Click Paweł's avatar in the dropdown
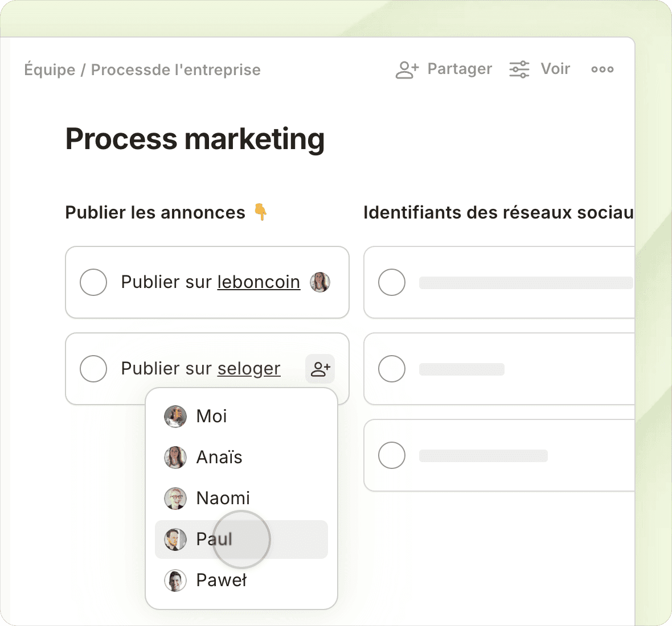The width and height of the screenshot is (672, 626). [x=175, y=580]
